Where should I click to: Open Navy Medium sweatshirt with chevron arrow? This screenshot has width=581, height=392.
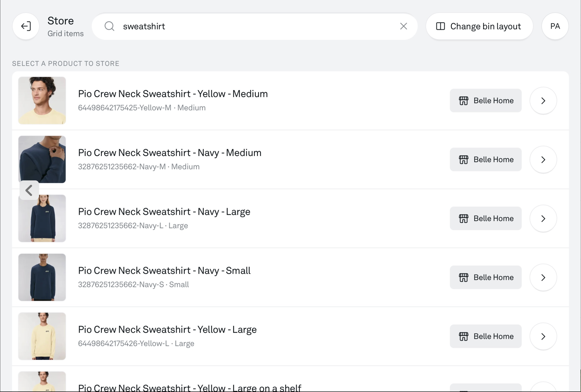coord(543,159)
